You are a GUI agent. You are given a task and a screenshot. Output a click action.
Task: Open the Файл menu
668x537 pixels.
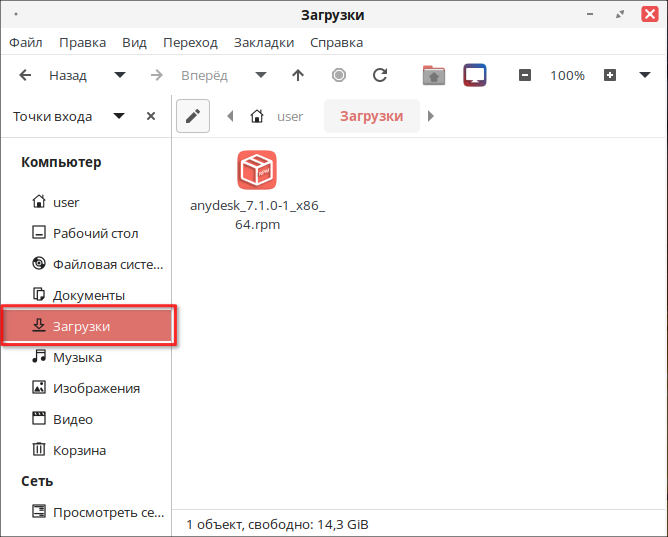25,43
